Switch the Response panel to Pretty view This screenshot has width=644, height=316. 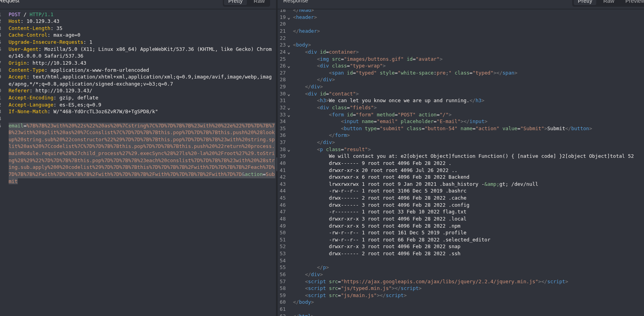pos(585,2)
